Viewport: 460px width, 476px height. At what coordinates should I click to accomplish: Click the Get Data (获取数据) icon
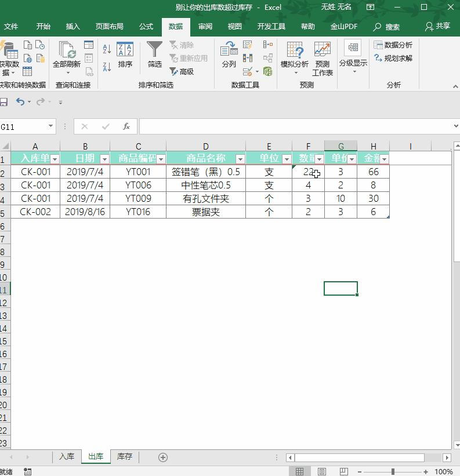tap(9, 57)
